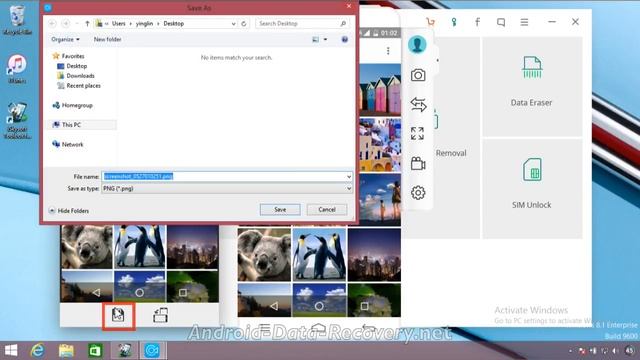The image size is (640, 360).
Task: Open the Recycle Bin desktop icon
Action: pyautogui.click(x=17, y=20)
